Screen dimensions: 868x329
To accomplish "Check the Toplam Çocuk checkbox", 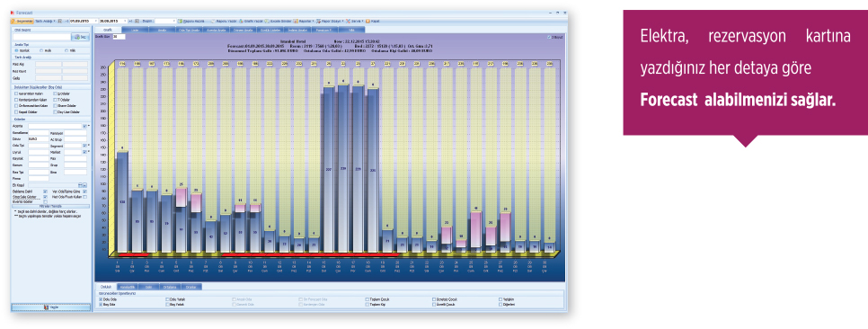I will [367, 299].
